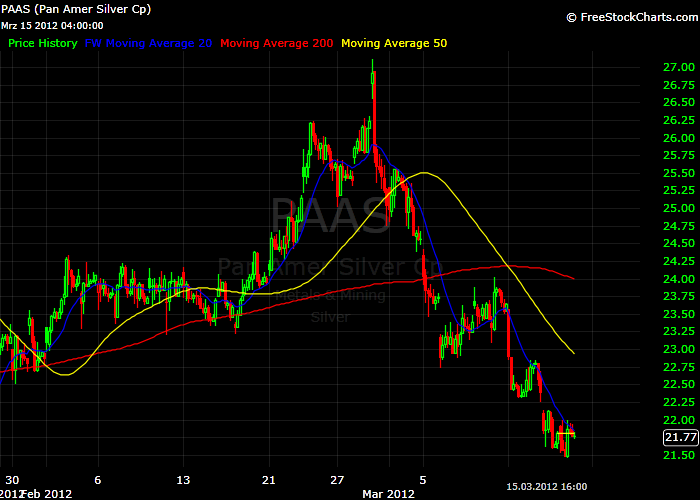Click the 24.75 price axis label
The height and width of the screenshot is (500, 700).
coord(679,226)
